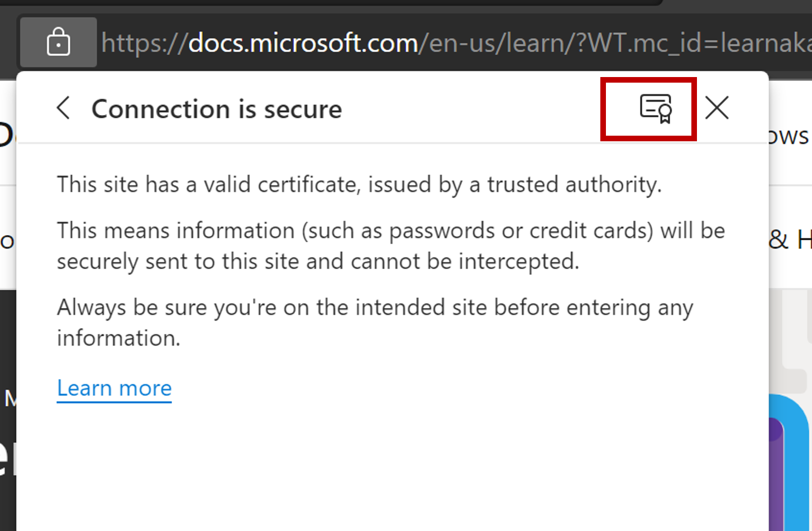The image size is (812, 531).
Task: Click the large cut-off white letter at bottom left
Action: pos(7,456)
